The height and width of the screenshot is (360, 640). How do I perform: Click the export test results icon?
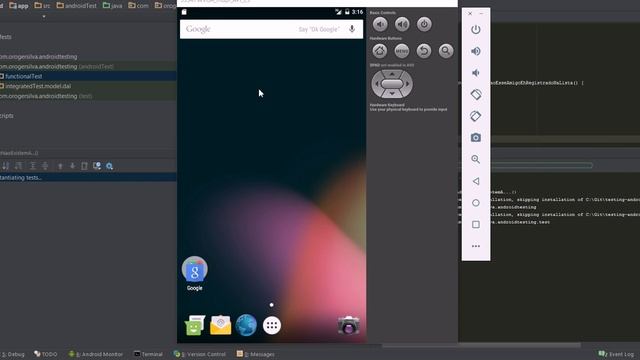tap(84, 166)
